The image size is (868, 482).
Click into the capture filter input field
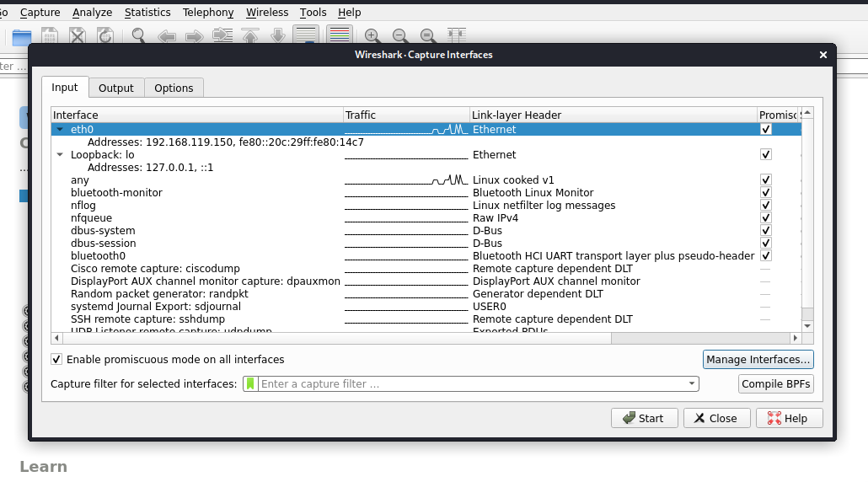(x=472, y=383)
